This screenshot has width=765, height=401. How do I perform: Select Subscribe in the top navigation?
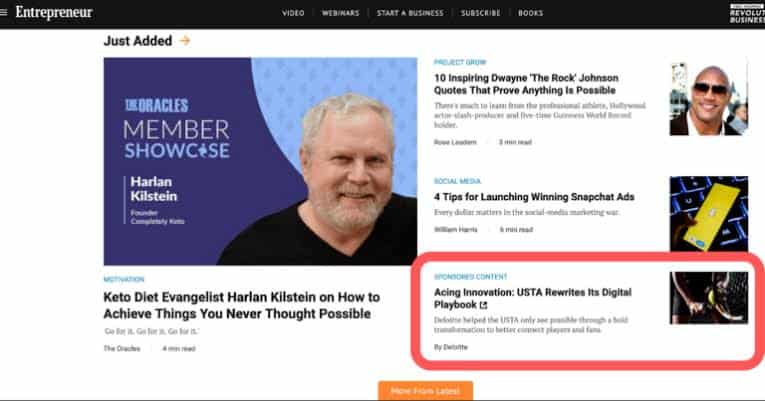pos(481,13)
